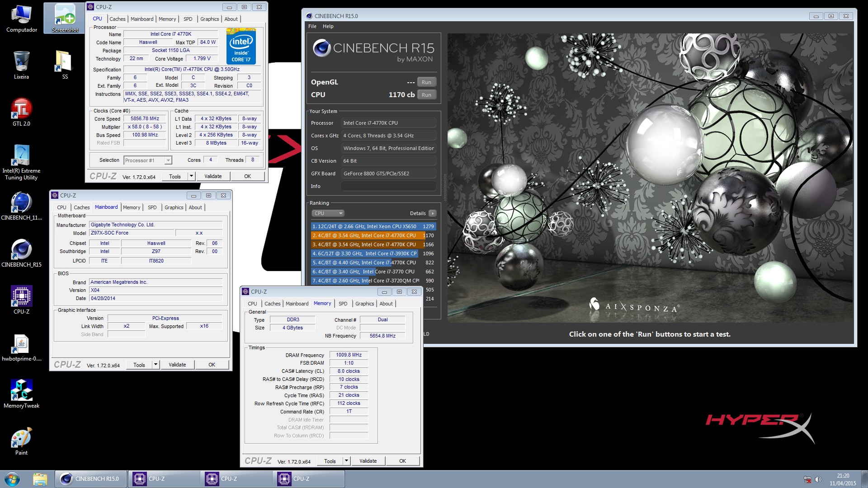Select the i7-3770 ranking entry scoring 662
The image size is (868, 488).
tap(373, 272)
